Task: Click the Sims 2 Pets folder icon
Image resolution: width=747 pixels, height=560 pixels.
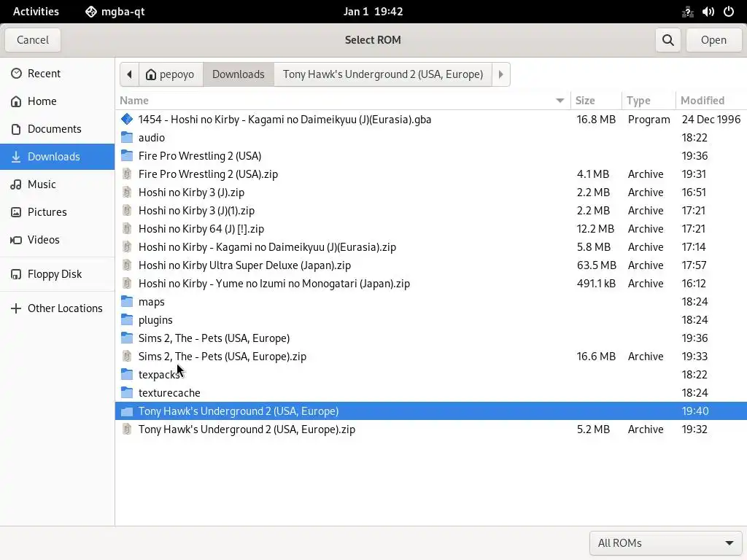Action: tap(127, 338)
